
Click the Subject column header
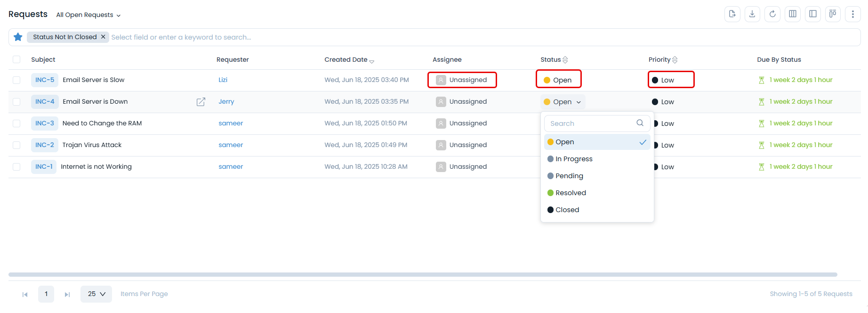point(43,59)
